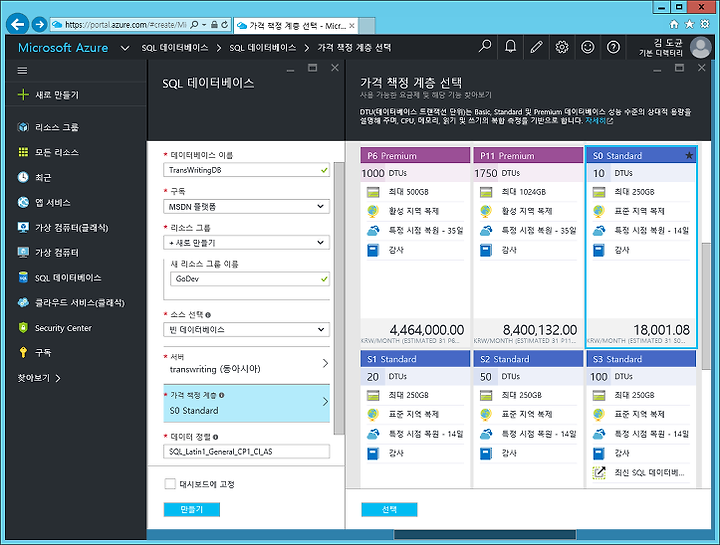Click 최신 SQL 데이터베... in S3 card
Viewport: 720px width, 545px height.
coord(649,472)
